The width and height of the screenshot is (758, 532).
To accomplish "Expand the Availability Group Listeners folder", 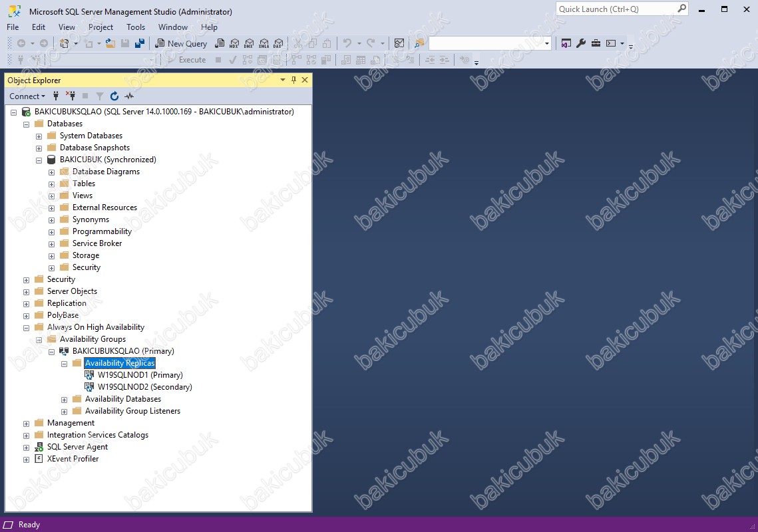I will [x=64, y=412].
